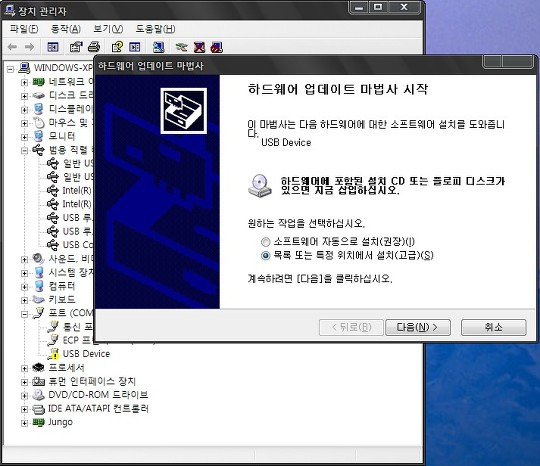Click the 프로세서 category icon
This screenshot has width=540, height=466.
[39, 367]
